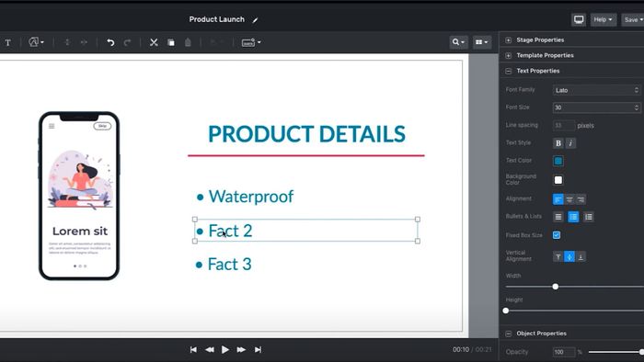The width and height of the screenshot is (644, 362).
Task: Select the numbered list option
Action: (589, 217)
